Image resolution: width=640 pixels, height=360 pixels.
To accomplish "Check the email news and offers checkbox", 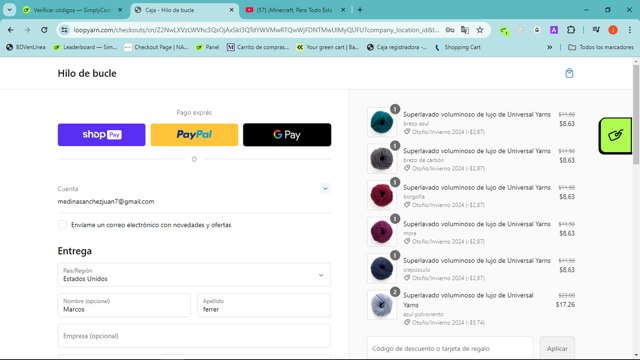I will 62,224.
